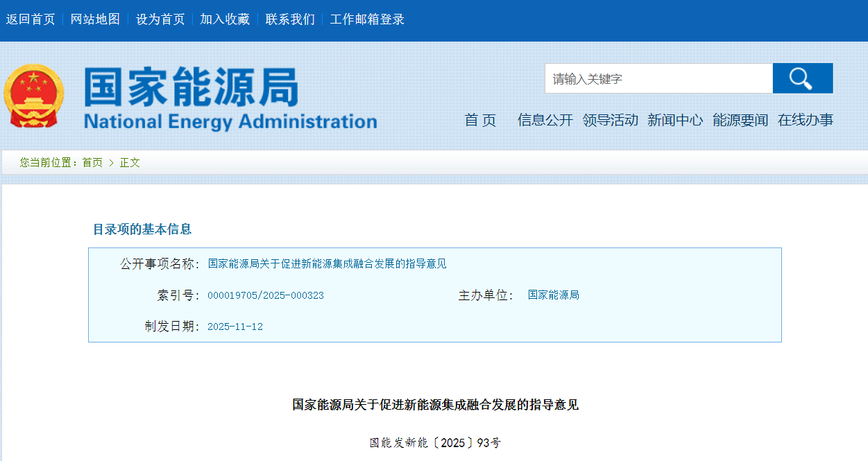The width and height of the screenshot is (868, 461).
Task: Click the article title heading in the body
Action: click(435, 405)
